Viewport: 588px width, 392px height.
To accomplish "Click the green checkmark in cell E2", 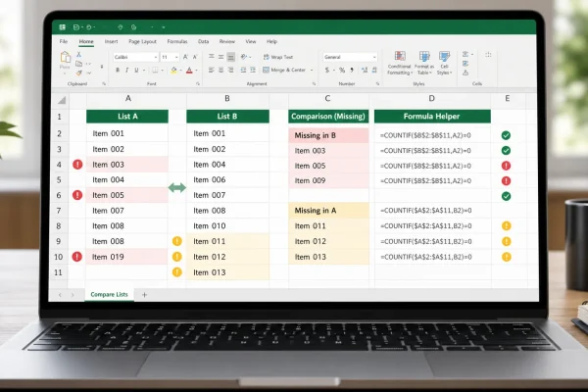I will point(506,135).
